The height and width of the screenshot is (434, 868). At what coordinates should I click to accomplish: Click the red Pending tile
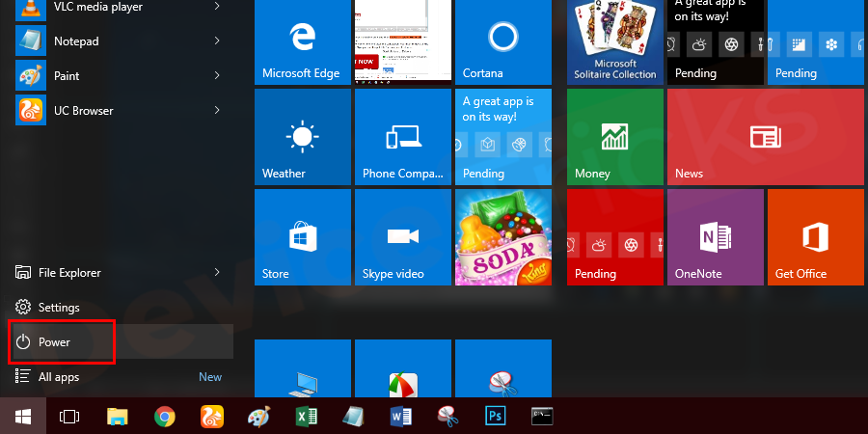(x=615, y=237)
